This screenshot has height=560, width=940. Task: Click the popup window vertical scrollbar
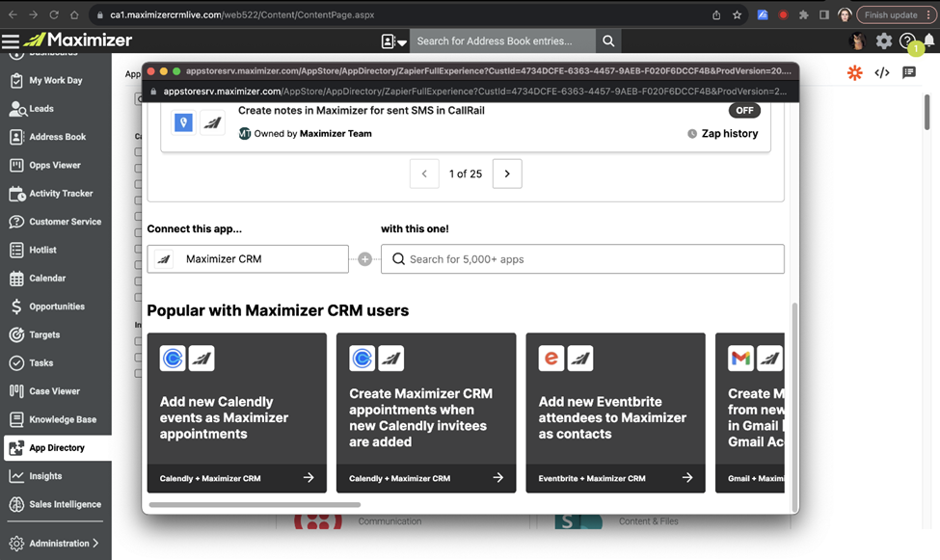(795, 407)
